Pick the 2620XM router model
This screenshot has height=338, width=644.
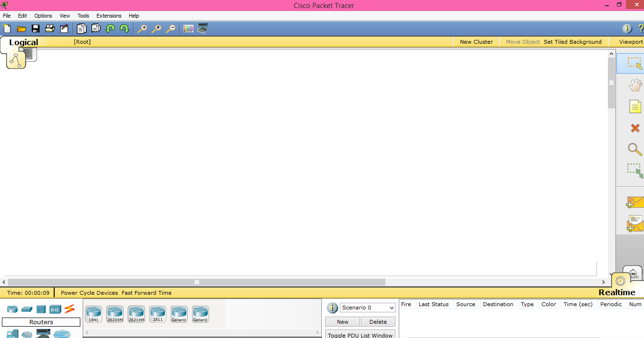(x=115, y=314)
